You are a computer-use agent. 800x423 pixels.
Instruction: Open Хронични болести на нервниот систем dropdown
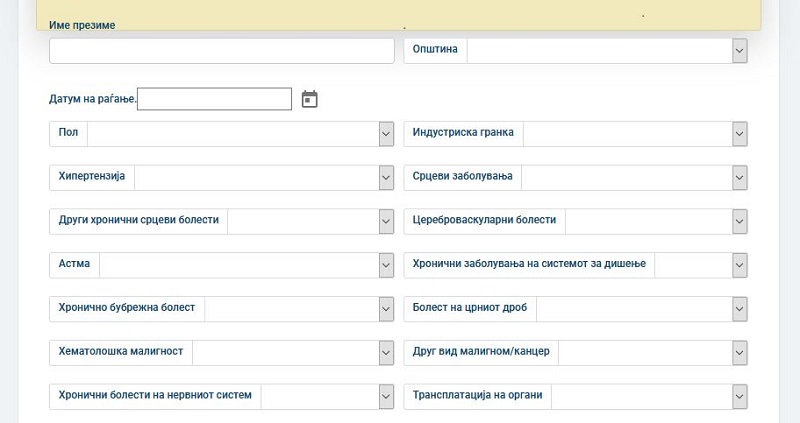click(x=328, y=397)
